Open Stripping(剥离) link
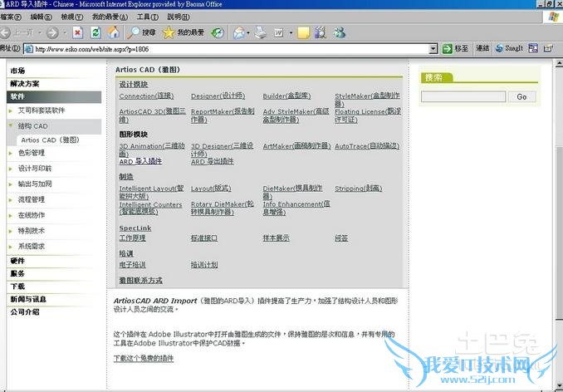Screen dimensions: 563x392 click(359, 189)
